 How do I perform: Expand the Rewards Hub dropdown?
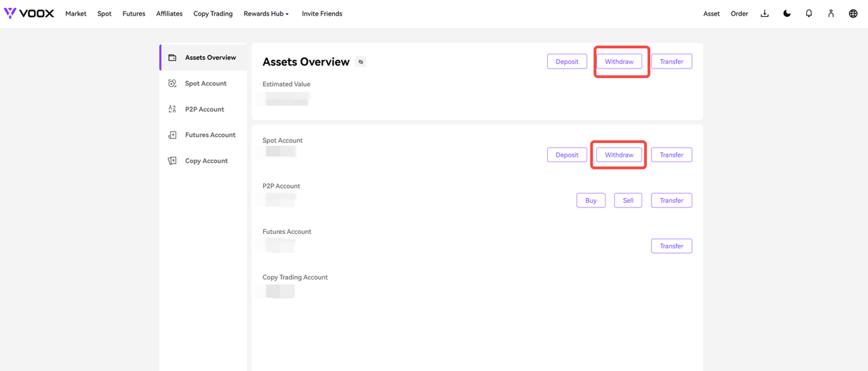[x=266, y=14]
